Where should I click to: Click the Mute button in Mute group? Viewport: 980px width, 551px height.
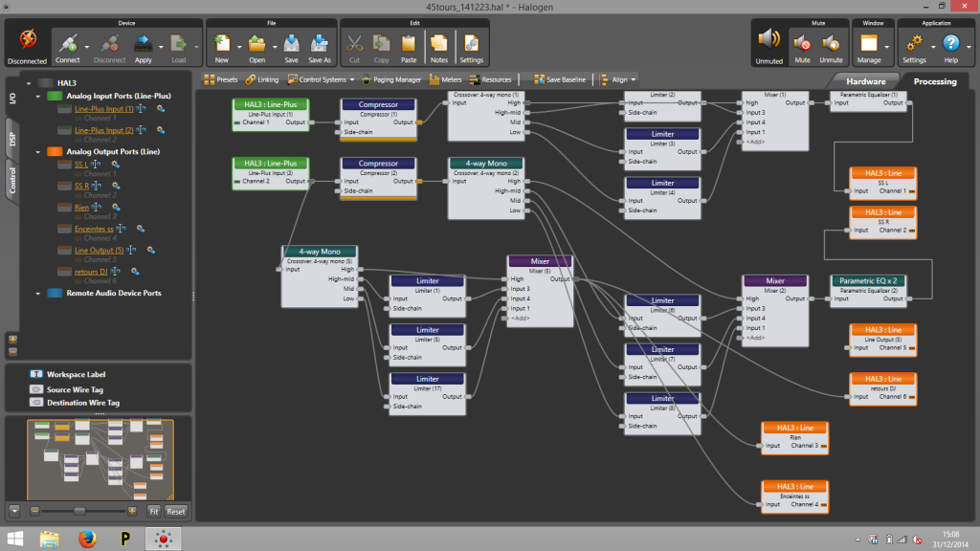(803, 48)
